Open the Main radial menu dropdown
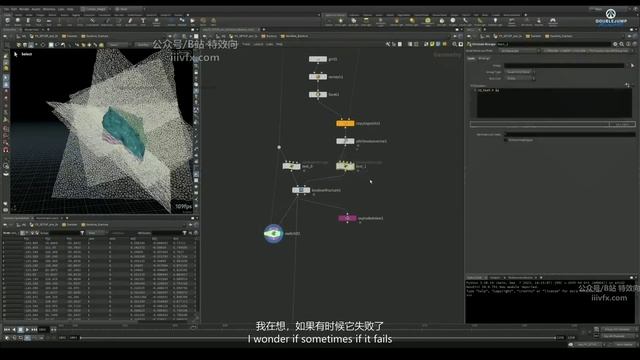 (x=129, y=9)
